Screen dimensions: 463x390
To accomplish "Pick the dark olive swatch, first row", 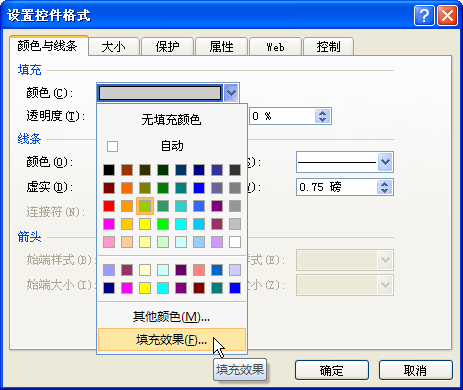I will [x=145, y=170].
